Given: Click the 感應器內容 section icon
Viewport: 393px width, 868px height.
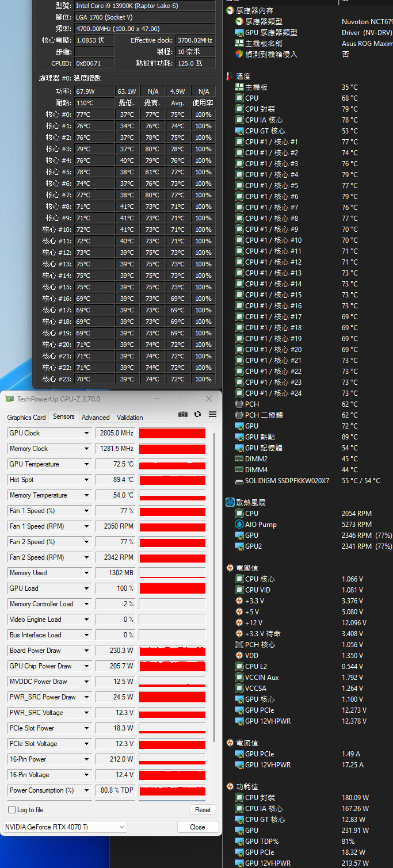Looking at the screenshot, I should point(230,10).
